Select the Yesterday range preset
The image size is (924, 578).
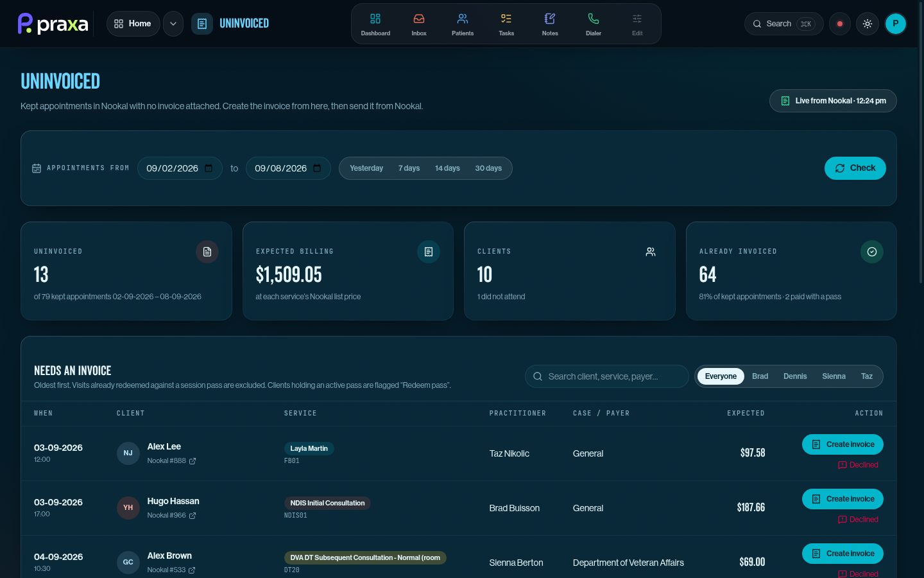click(x=366, y=168)
